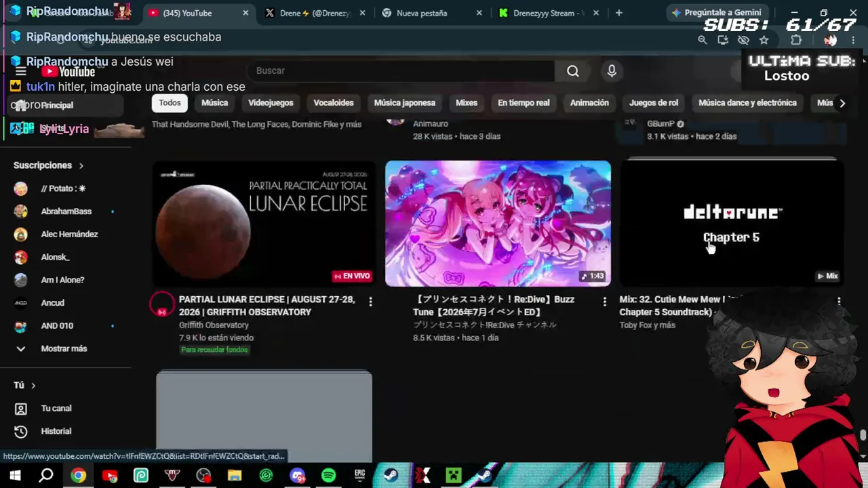Click the YouTube search magnifier button
This screenshot has width=868, height=488.
tap(573, 70)
